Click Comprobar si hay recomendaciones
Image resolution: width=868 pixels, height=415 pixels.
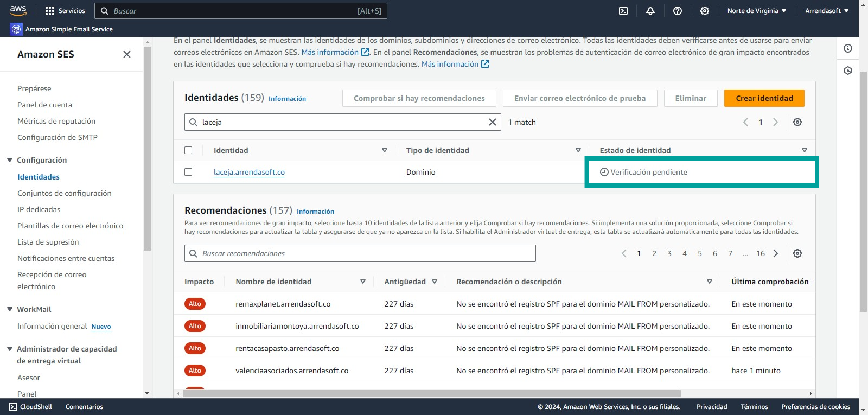click(x=419, y=98)
